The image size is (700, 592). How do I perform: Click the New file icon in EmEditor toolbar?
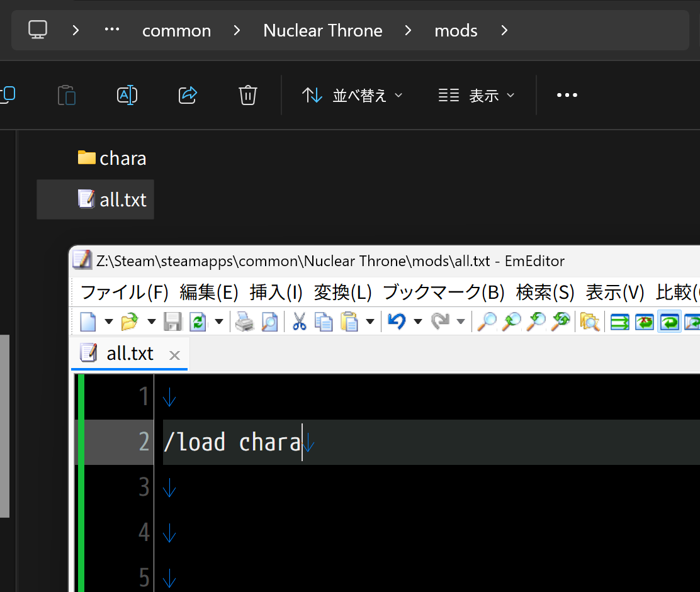[x=88, y=322]
